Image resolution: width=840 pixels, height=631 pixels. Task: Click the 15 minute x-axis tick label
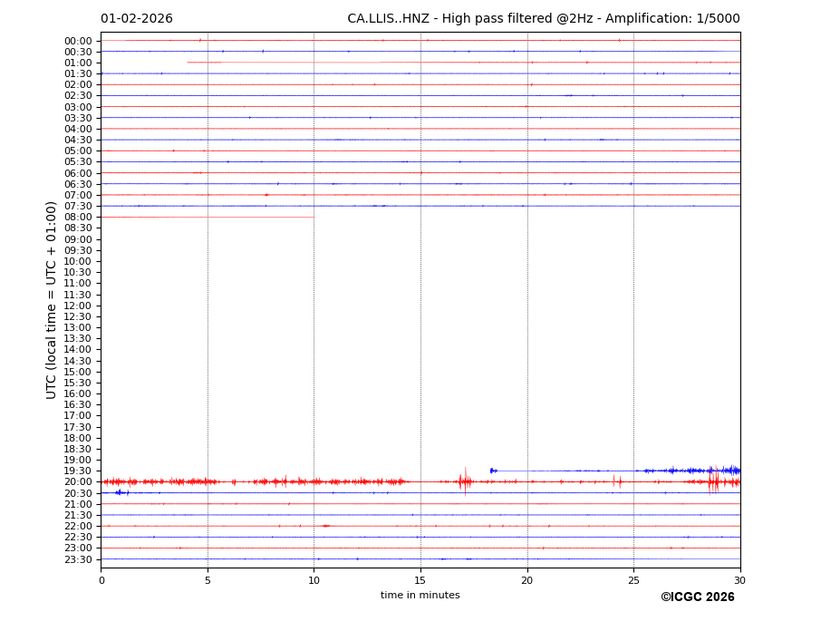[x=420, y=580]
